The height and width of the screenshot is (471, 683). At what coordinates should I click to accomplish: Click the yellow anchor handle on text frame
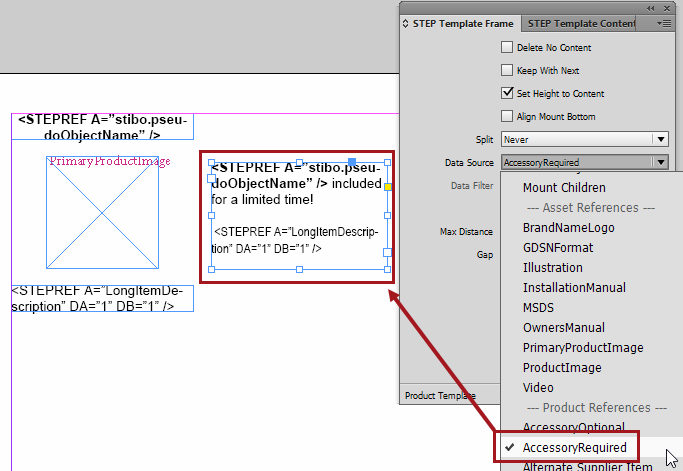pyautogui.click(x=388, y=187)
